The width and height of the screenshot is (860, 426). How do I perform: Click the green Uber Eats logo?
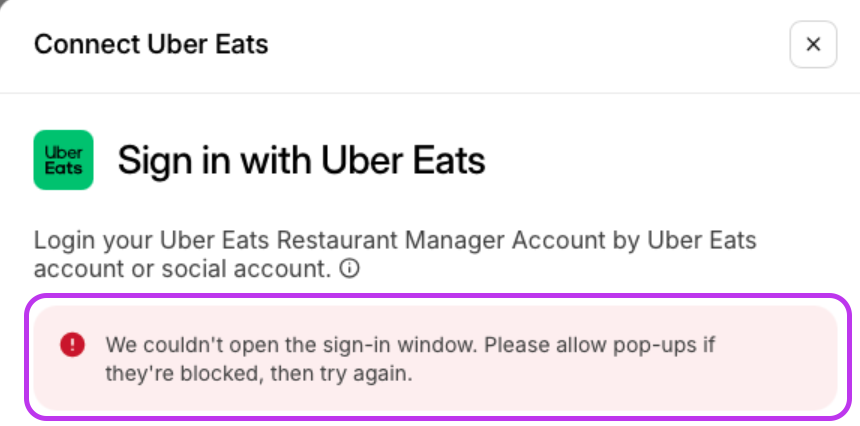[x=63, y=160]
